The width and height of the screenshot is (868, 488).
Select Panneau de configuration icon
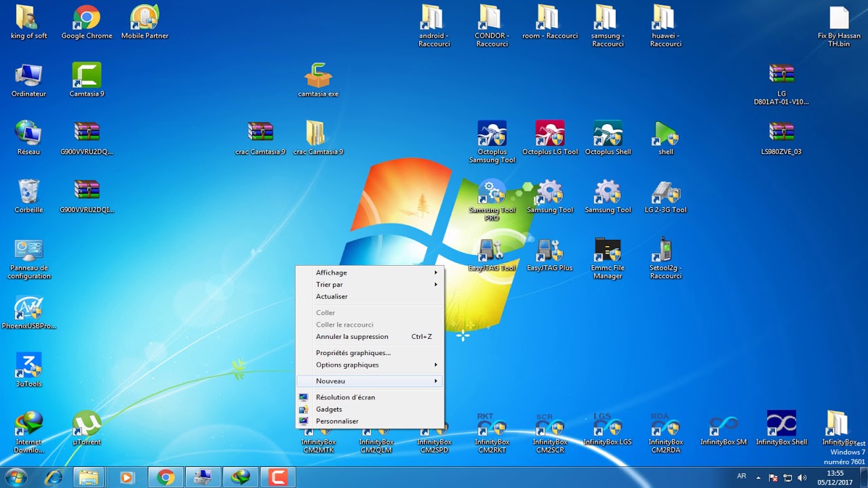28,259
